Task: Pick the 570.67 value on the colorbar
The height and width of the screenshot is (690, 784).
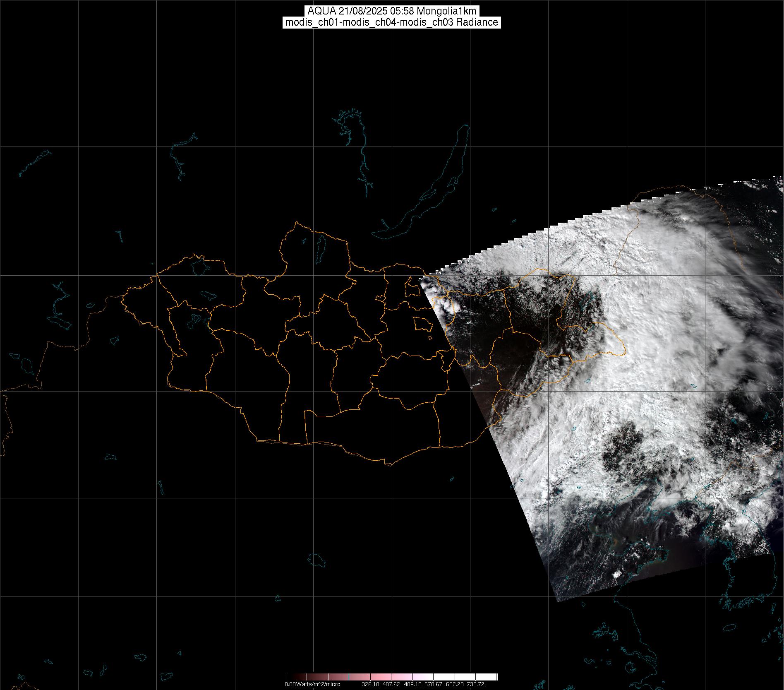Action: (x=434, y=684)
